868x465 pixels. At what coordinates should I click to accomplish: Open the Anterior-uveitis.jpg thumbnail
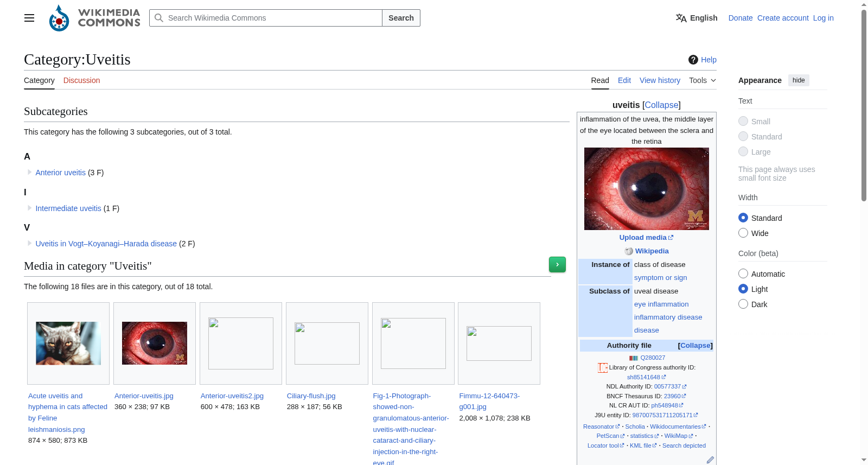pyautogui.click(x=155, y=343)
